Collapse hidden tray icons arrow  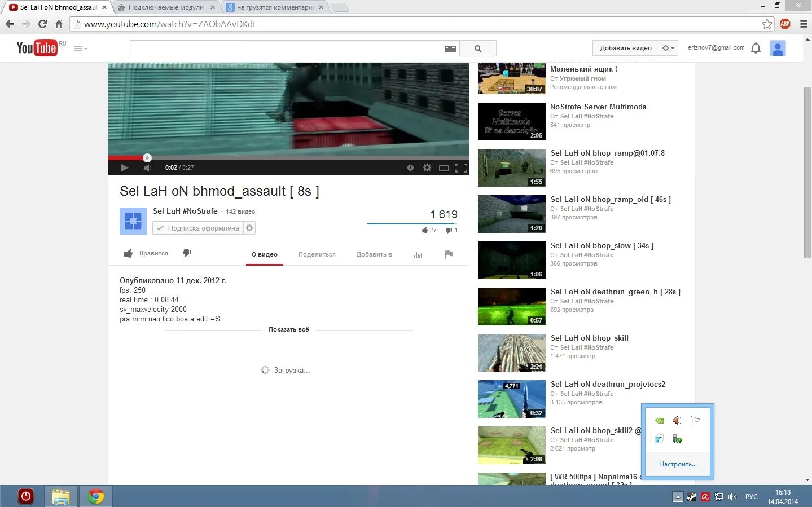[678, 497]
